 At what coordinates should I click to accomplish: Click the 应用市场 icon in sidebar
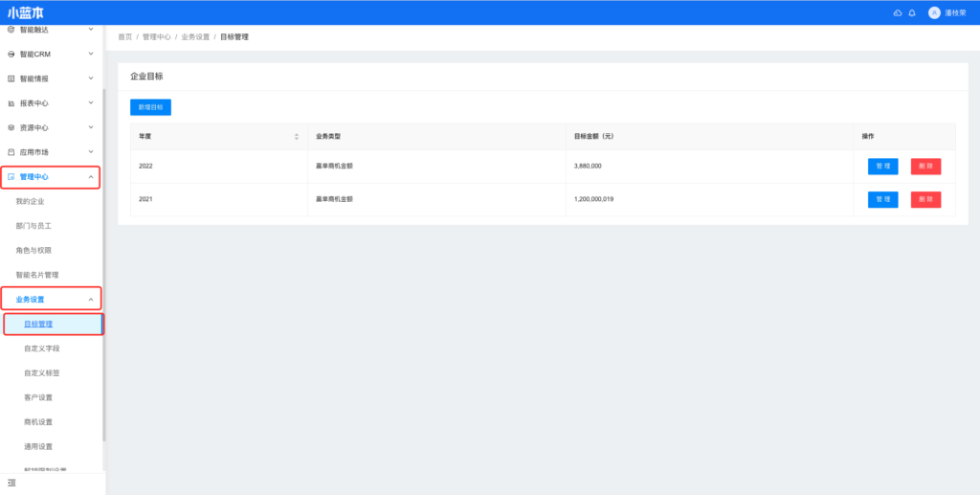coord(11,152)
